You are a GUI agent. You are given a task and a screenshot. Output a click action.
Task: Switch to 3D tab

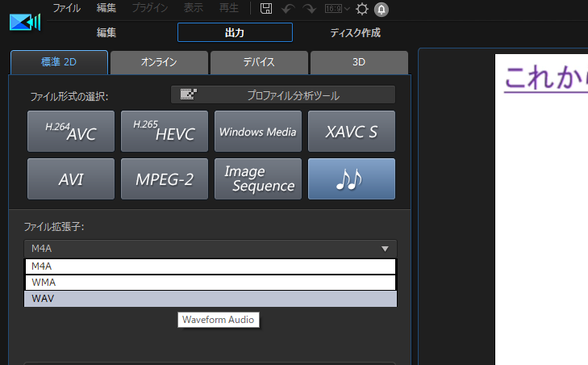359,62
